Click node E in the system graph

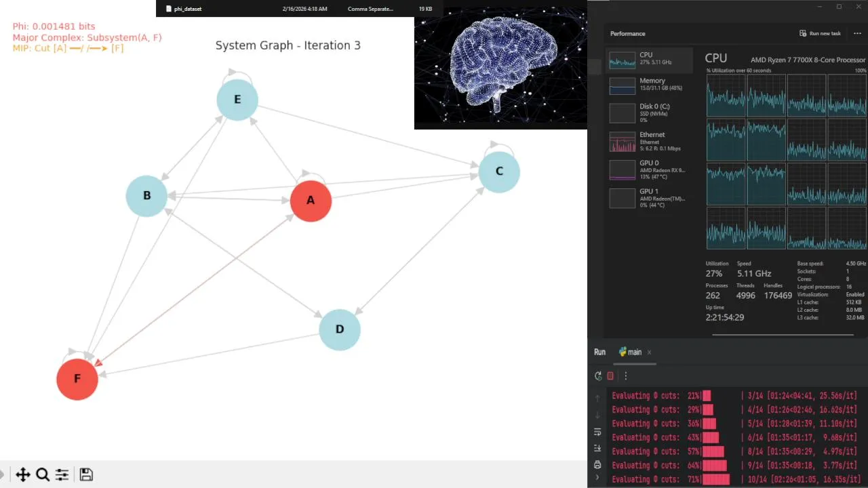pyautogui.click(x=237, y=100)
